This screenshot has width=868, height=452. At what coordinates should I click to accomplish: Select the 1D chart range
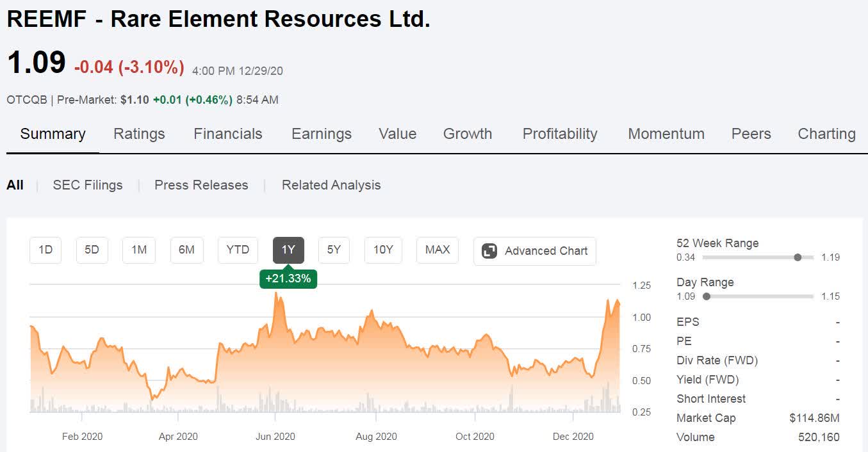tap(45, 250)
